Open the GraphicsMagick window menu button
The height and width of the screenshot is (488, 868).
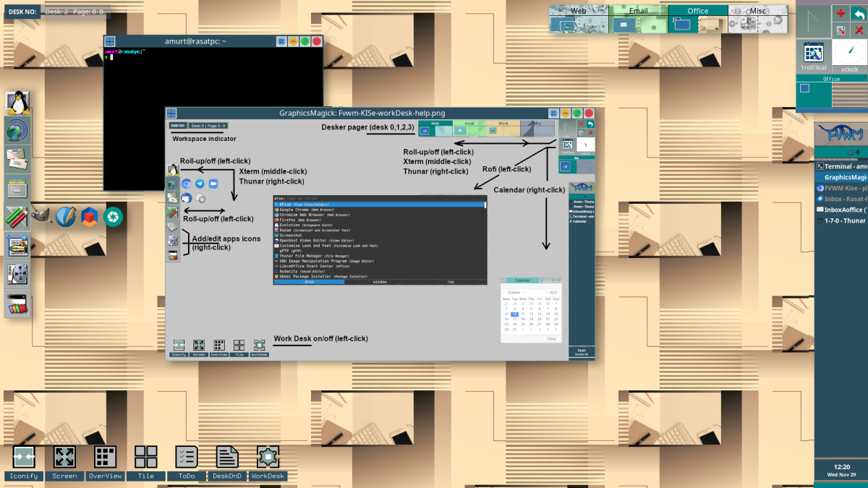[171, 114]
